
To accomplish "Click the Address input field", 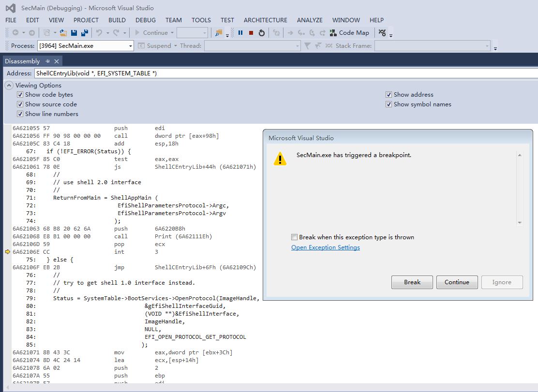I will coord(286,73).
